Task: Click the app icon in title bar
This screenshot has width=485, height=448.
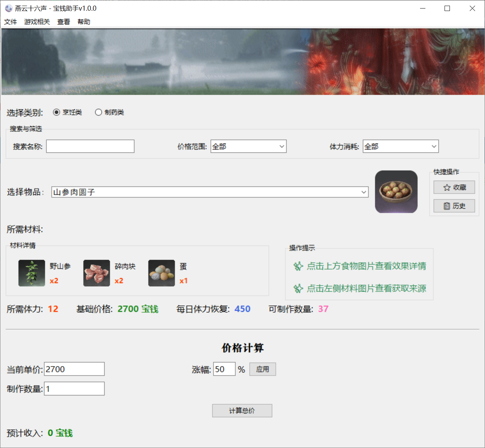Action: [9, 8]
